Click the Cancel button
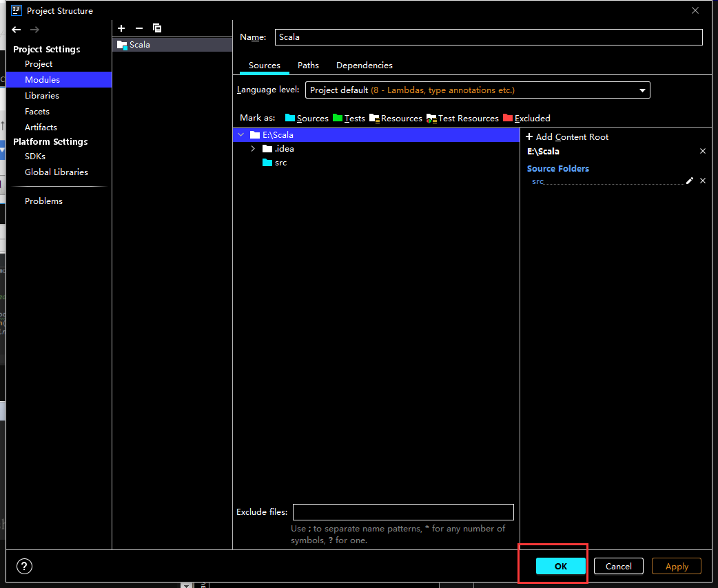 tap(619, 566)
